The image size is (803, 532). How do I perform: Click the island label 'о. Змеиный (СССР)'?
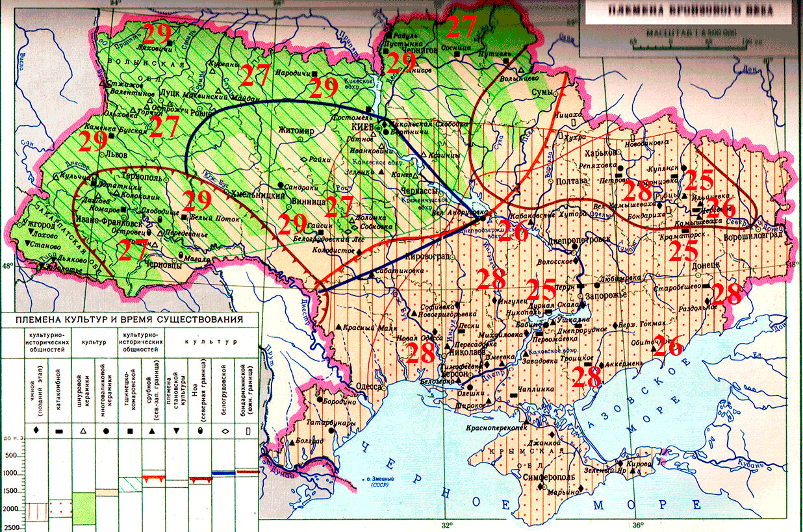(381, 483)
